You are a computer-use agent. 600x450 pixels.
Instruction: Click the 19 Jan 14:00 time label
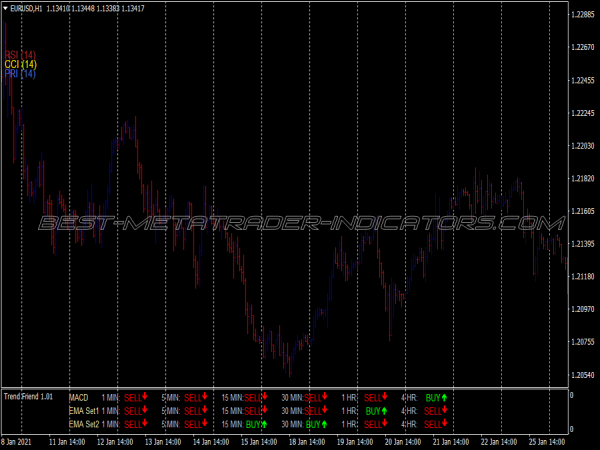click(x=355, y=442)
